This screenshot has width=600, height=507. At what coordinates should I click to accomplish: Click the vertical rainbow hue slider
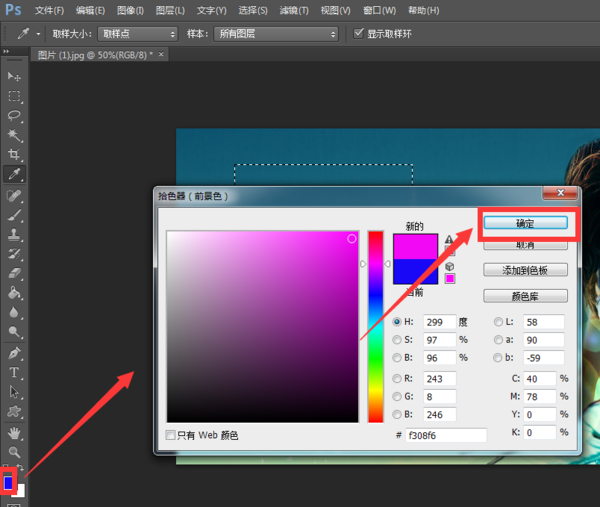[x=376, y=325]
